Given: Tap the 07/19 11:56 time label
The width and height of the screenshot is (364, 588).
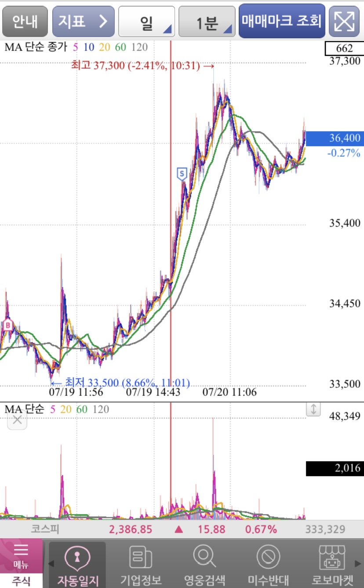Looking at the screenshot, I should tap(76, 392).
